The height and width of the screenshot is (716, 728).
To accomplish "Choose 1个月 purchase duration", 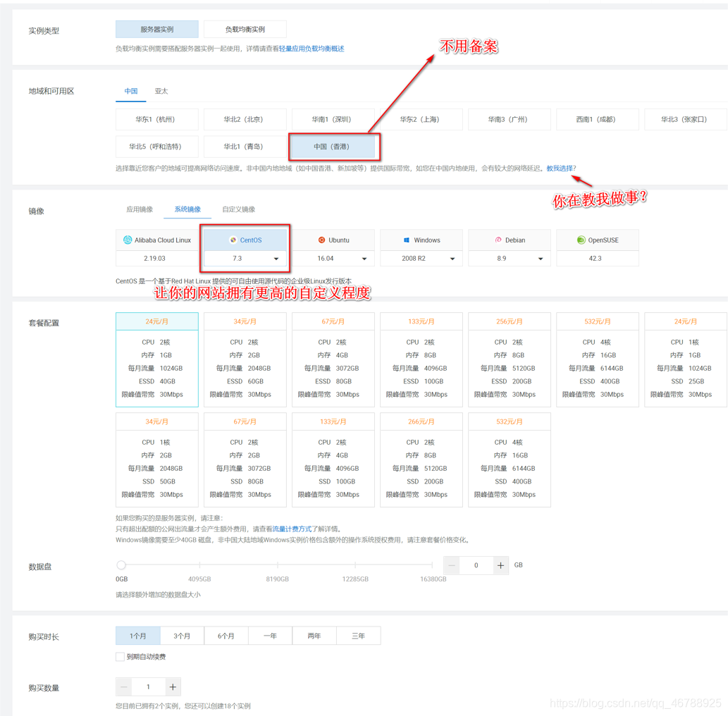I will click(138, 636).
